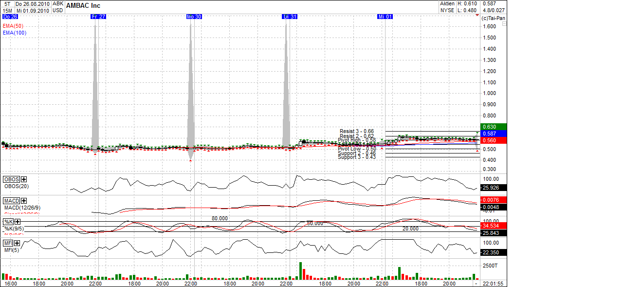
Task: Click the AMBAC Inc chart title
Action: (x=83, y=6)
